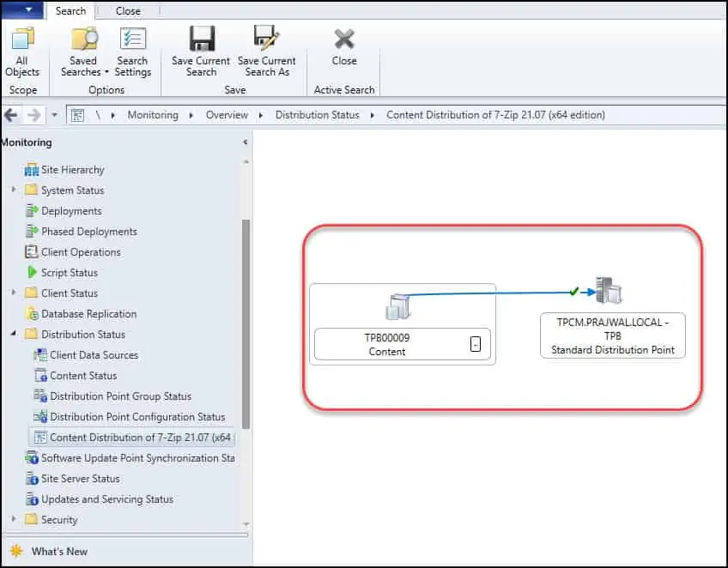This screenshot has width=728, height=568.
Task: Click Distribution Point Group Status icon
Action: pyautogui.click(x=40, y=396)
